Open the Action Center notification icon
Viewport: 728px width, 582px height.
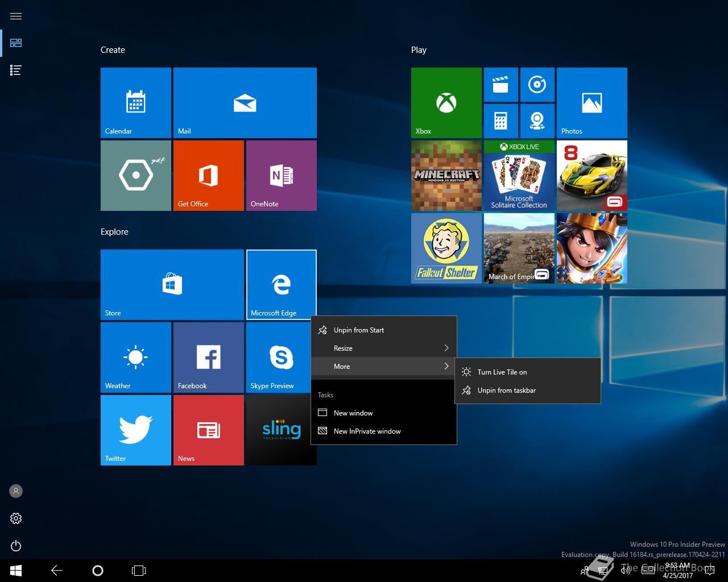click(x=709, y=571)
